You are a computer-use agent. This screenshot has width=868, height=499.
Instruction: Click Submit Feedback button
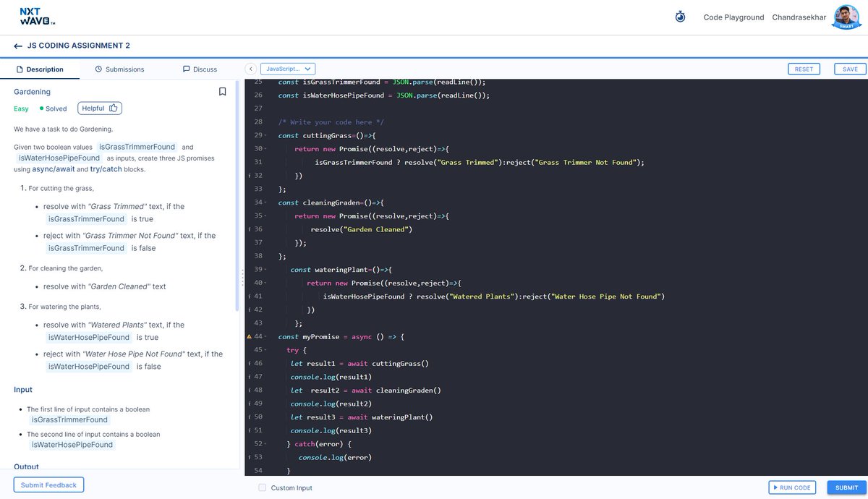pos(48,485)
